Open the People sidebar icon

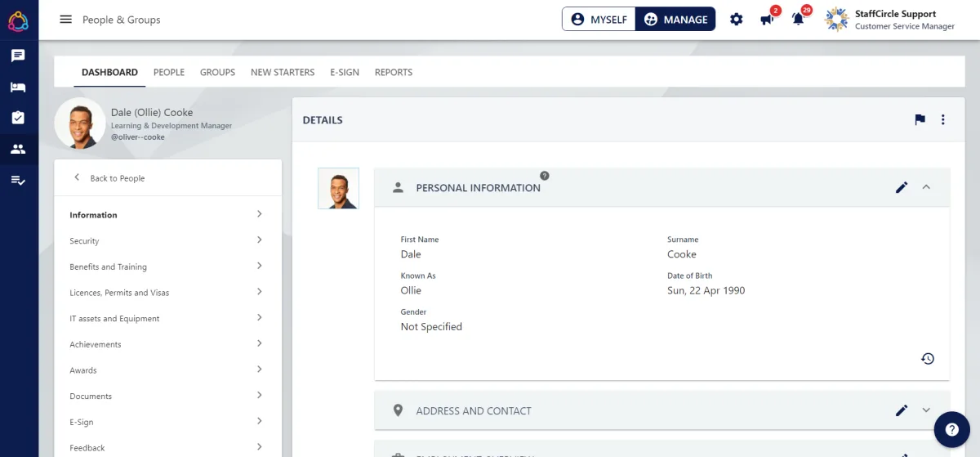(18, 149)
